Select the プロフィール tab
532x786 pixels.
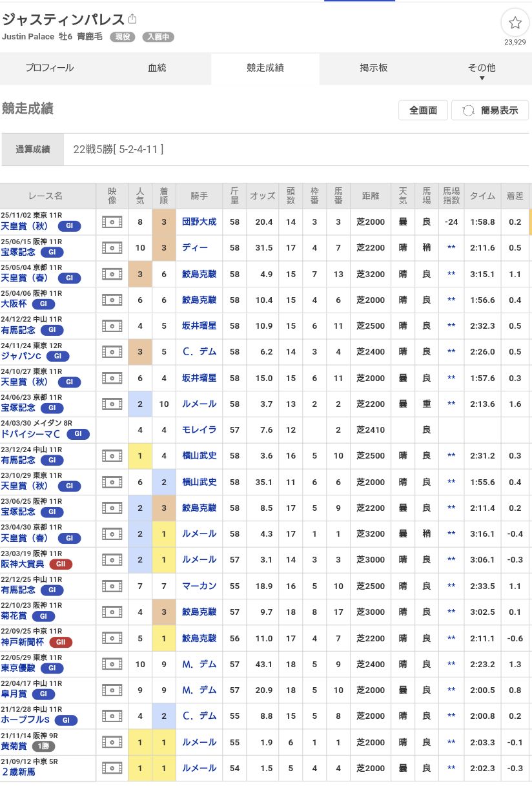point(50,68)
